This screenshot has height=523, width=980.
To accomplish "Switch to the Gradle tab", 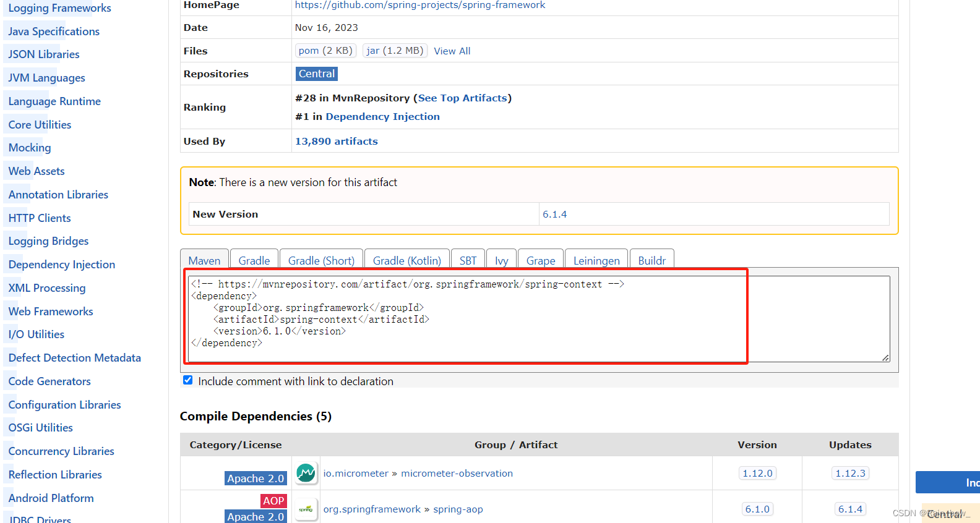I will [x=254, y=260].
